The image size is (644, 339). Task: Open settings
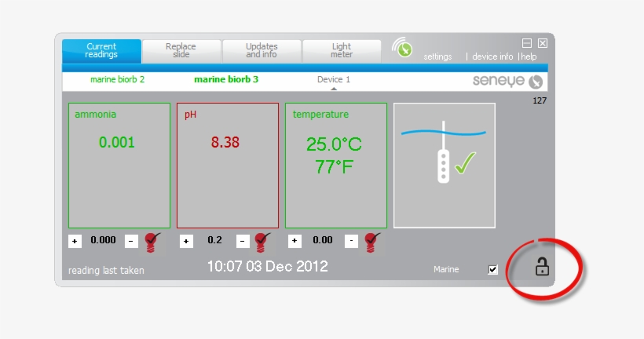pos(437,56)
